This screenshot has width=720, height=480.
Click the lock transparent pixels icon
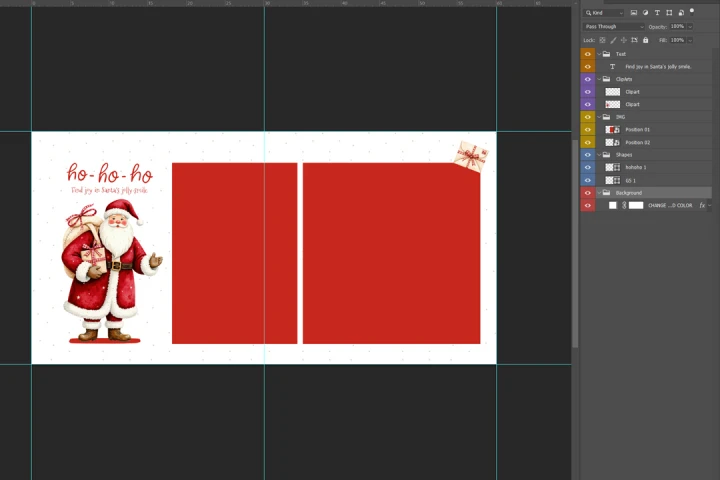(602, 40)
